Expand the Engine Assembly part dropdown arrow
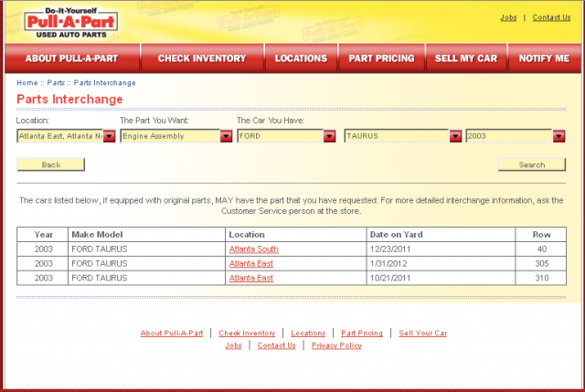This screenshot has width=585, height=392. (226, 136)
